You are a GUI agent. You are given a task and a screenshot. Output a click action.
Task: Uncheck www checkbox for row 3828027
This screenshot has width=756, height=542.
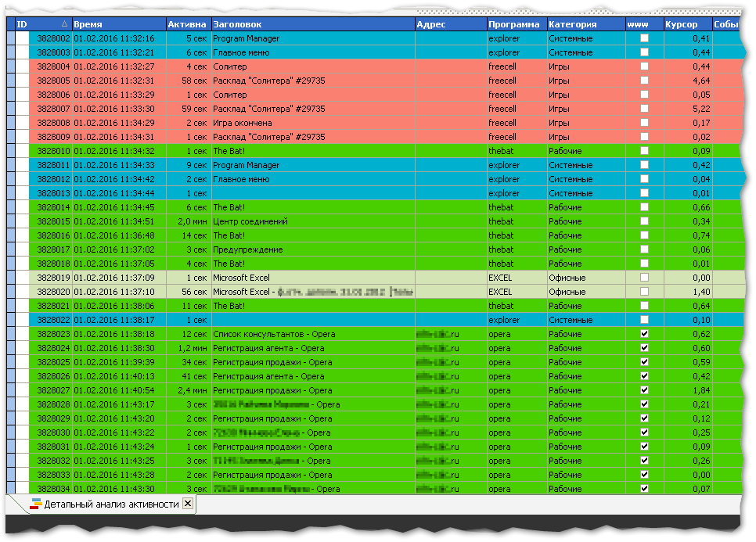pos(644,390)
